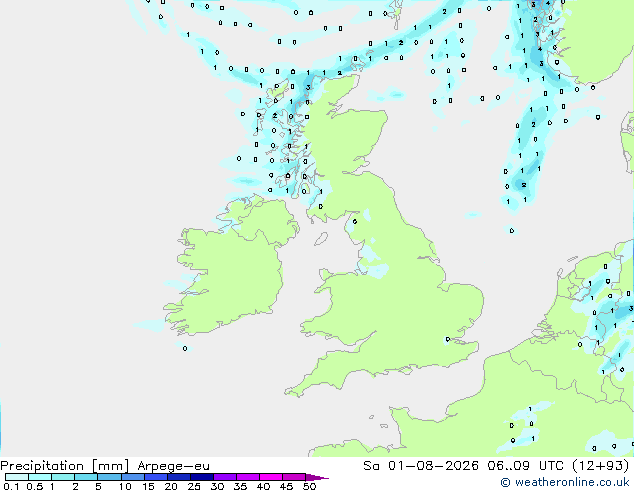Click the 'Arpege-eu' model name

pyautogui.click(x=173, y=466)
